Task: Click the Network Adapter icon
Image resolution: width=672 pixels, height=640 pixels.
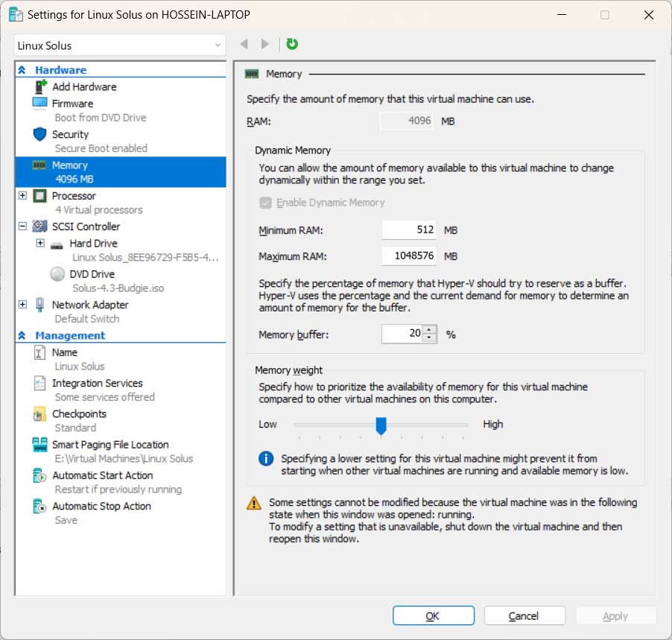Action: click(x=39, y=304)
